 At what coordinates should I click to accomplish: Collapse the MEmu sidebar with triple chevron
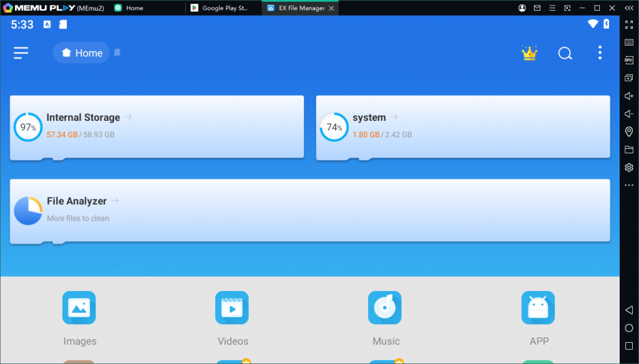click(629, 7)
